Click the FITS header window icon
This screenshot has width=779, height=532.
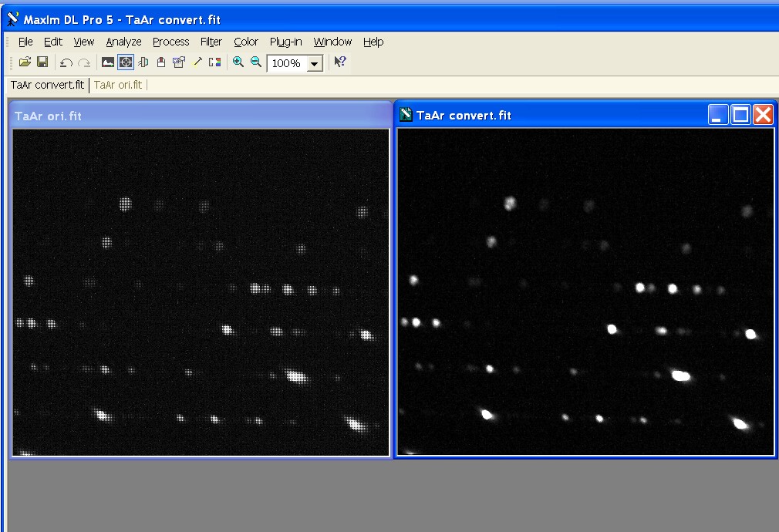[179, 62]
